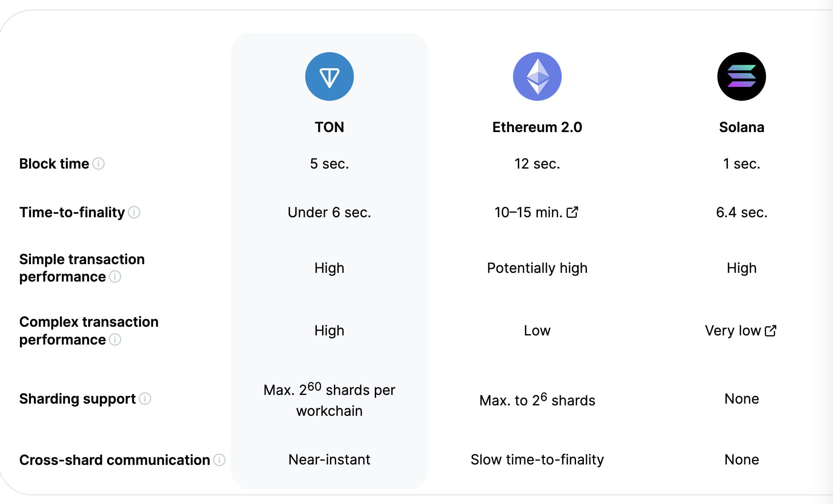
Task: Show info for Complex transaction performance
Action: [115, 339]
